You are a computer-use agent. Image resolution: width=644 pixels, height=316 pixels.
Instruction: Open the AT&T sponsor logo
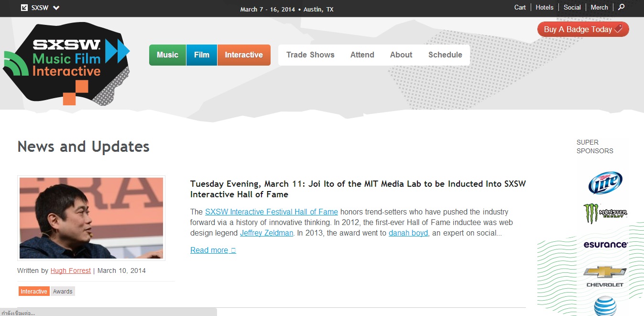point(605,306)
